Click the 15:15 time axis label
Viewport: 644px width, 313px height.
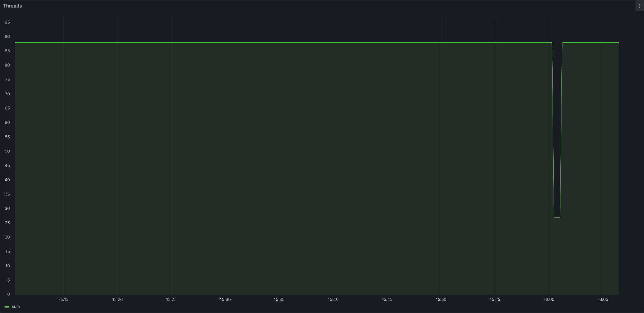click(x=63, y=299)
